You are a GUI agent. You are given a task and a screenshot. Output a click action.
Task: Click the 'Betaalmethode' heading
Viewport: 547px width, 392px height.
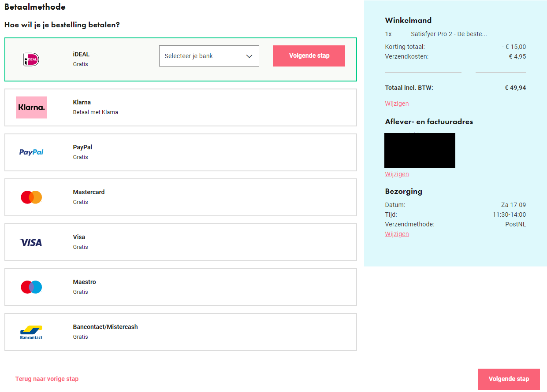pos(35,7)
